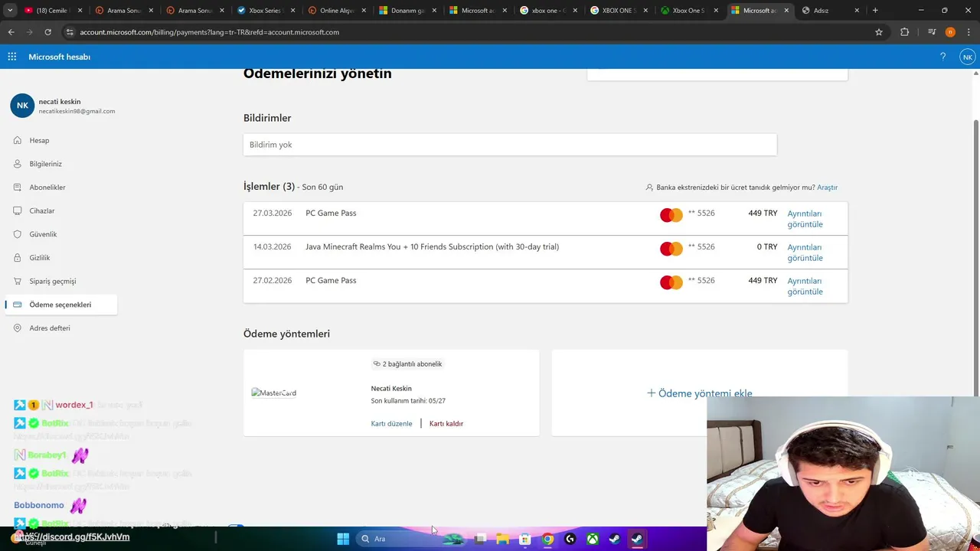
Task: Expand the tab search dropdown arrow
Action: 10,11
